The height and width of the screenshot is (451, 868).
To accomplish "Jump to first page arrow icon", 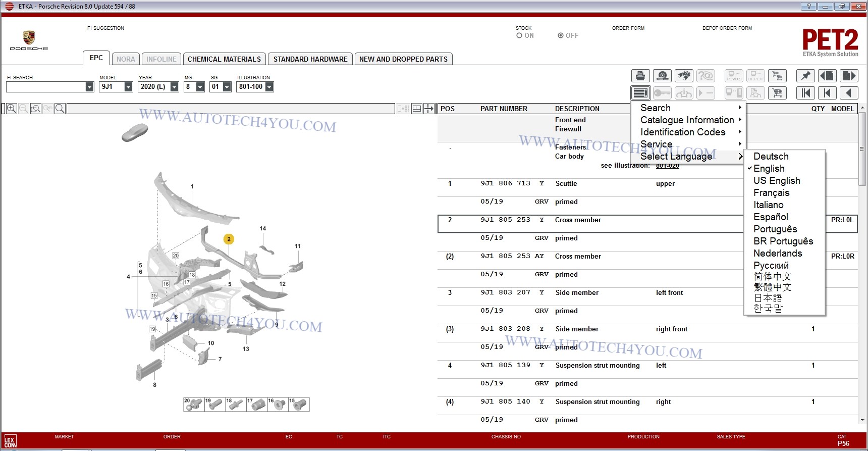I will pyautogui.click(x=805, y=93).
